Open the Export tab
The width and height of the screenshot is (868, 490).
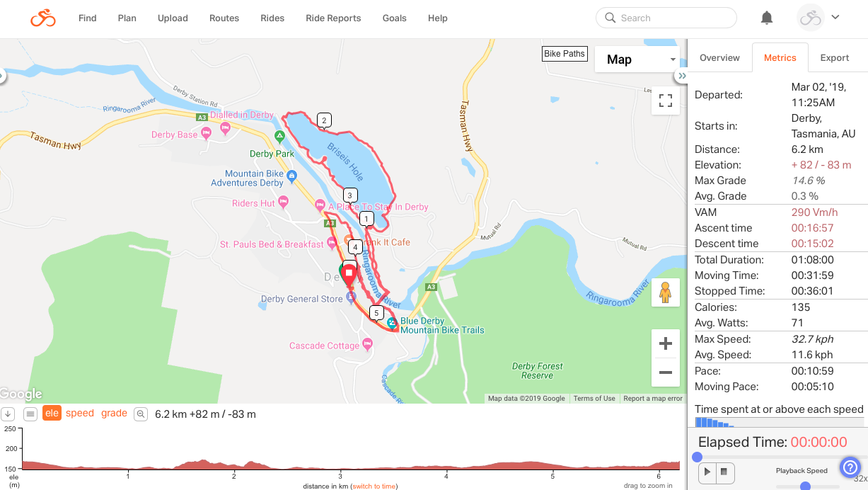click(834, 58)
